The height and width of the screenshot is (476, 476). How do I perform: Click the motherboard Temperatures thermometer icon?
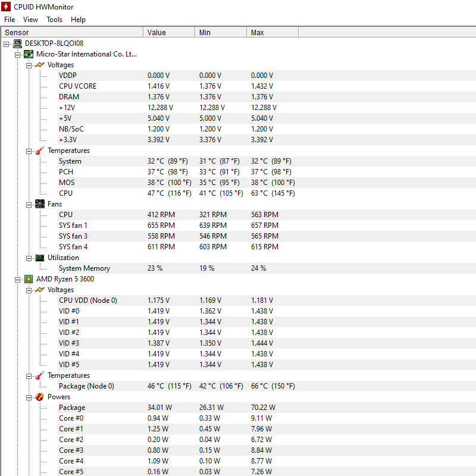[40, 151]
